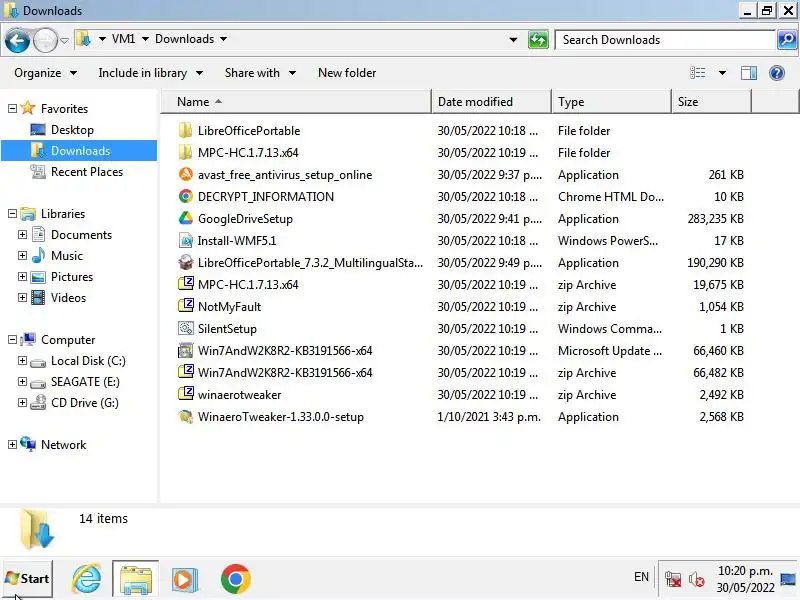This screenshot has height=600, width=800.
Task: Click the muted volume tray icon
Action: tap(696, 579)
